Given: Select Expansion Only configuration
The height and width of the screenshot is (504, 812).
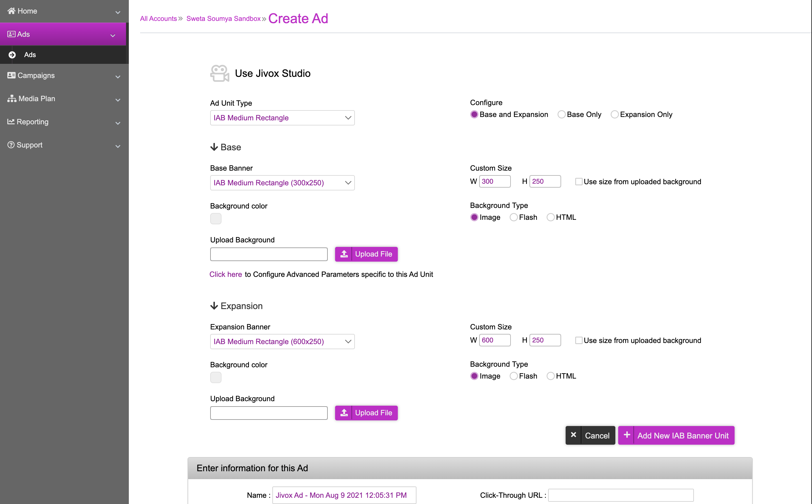Looking at the screenshot, I should (x=614, y=114).
